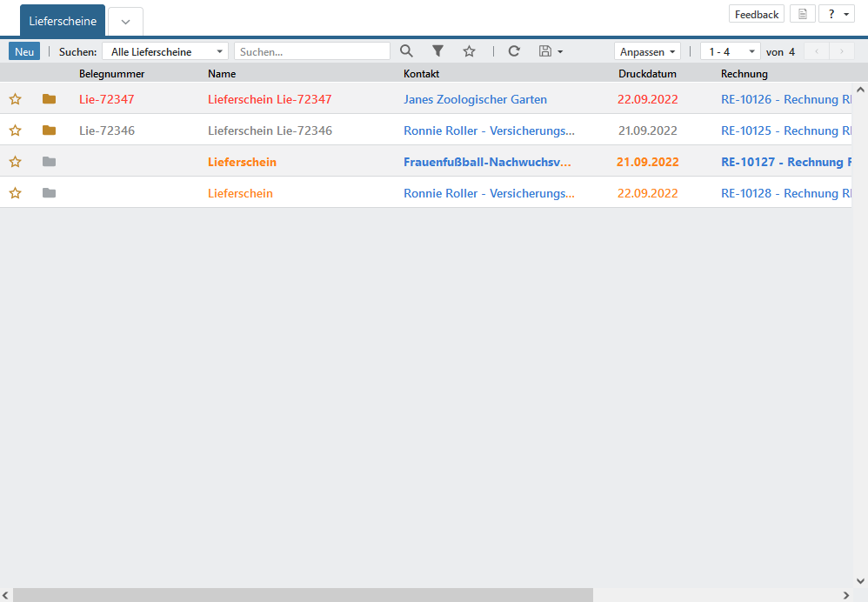868x602 pixels.
Task: Open folder icon for Lie-72347
Action: coord(49,99)
